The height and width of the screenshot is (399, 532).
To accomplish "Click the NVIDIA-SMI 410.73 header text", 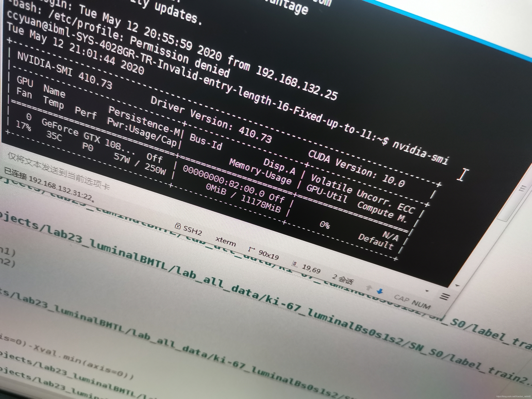I will click(65, 71).
